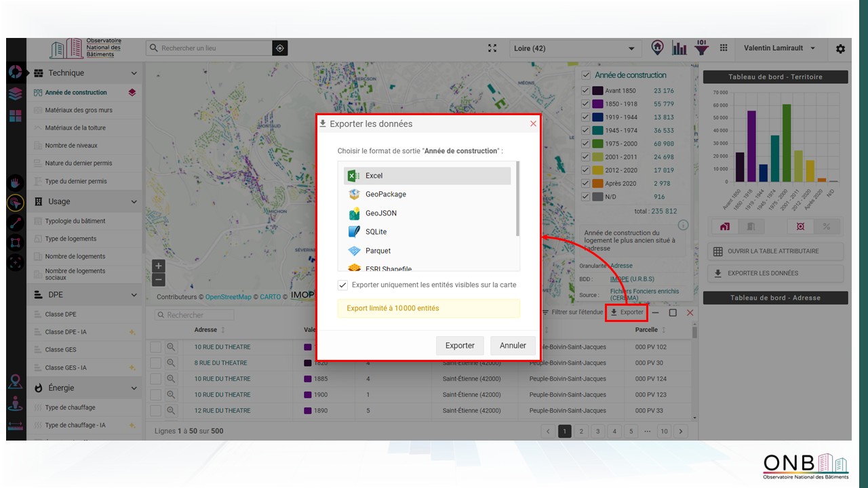
Task: Open the apps grid icon
Action: tap(724, 48)
